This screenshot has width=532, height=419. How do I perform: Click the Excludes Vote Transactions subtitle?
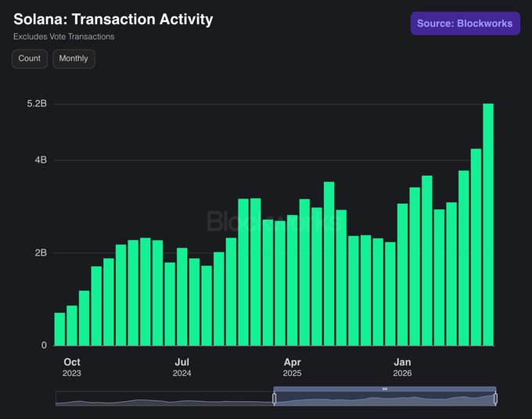(64, 37)
